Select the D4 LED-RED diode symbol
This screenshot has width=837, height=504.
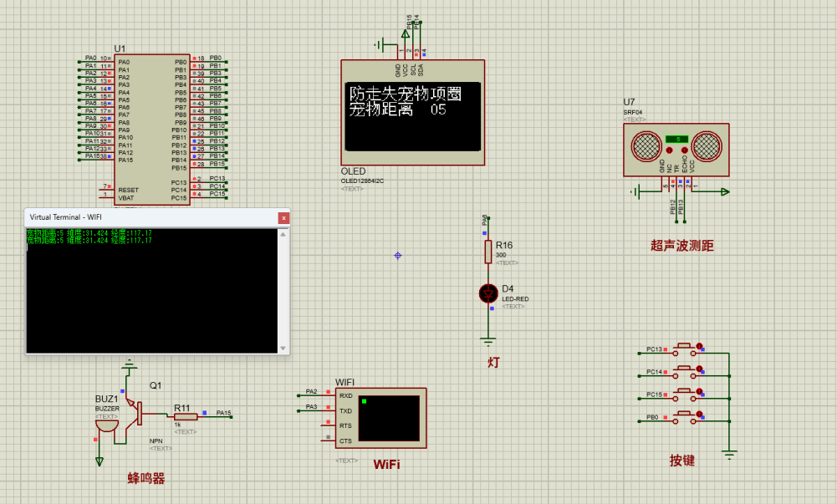coord(488,293)
